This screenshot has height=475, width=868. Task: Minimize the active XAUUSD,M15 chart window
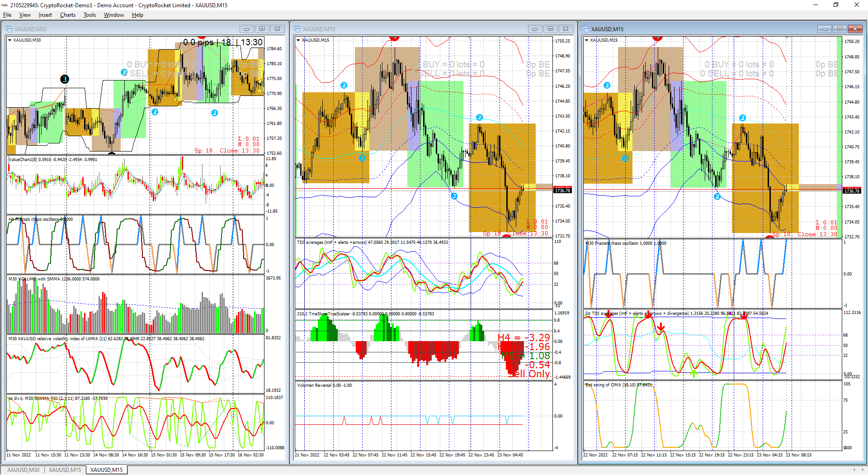pos(824,29)
